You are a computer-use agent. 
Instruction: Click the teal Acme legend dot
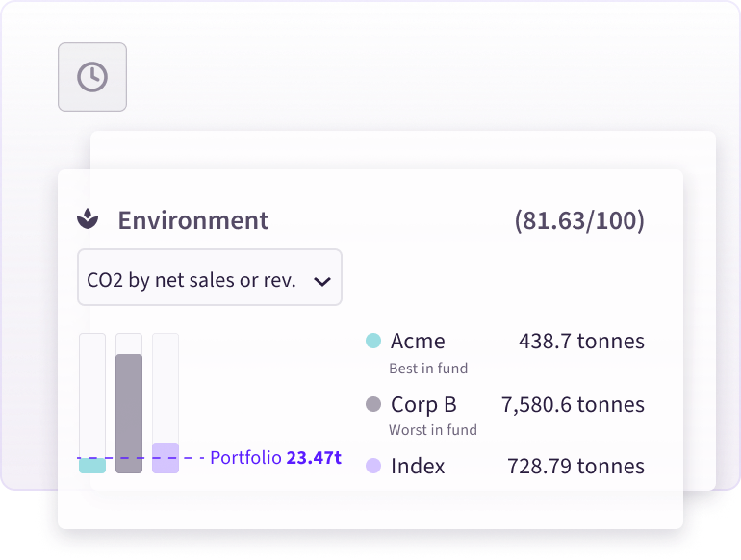(373, 341)
